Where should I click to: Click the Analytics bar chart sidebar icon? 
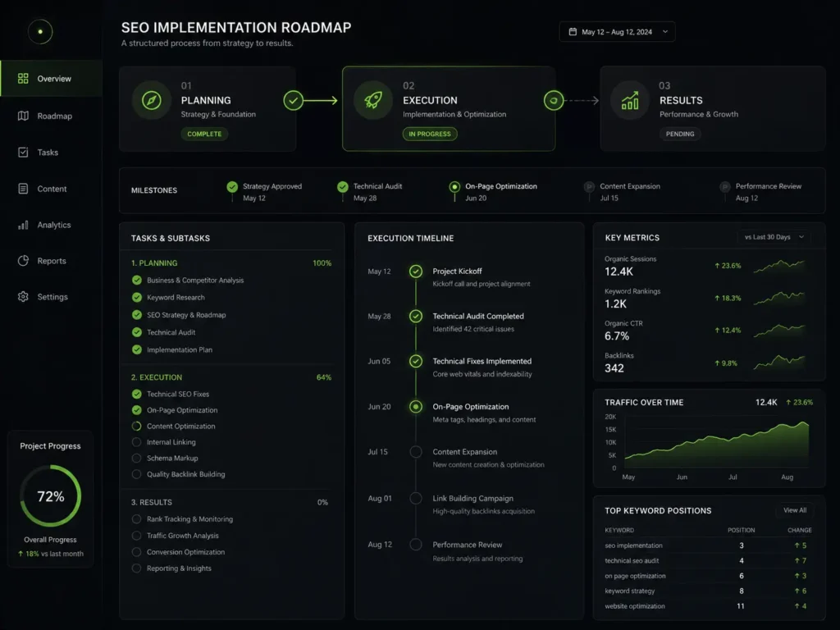pyautogui.click(x=23, y=225)
